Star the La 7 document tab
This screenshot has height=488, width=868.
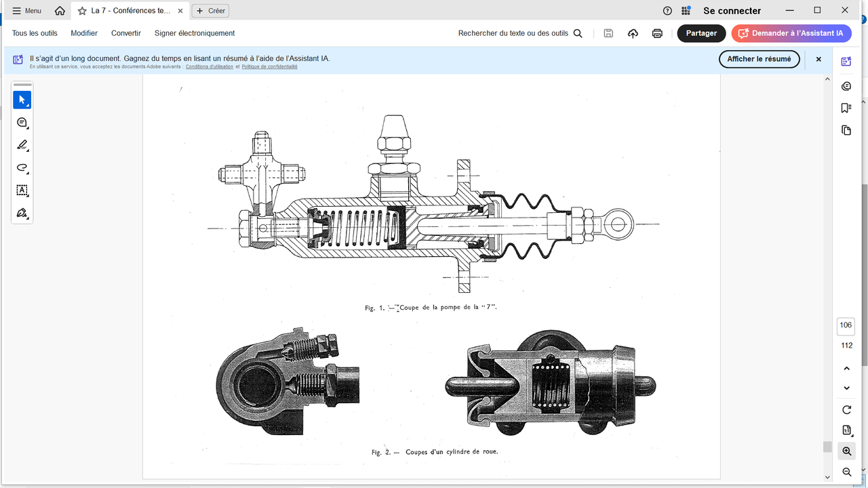click(x=82, y=11)
